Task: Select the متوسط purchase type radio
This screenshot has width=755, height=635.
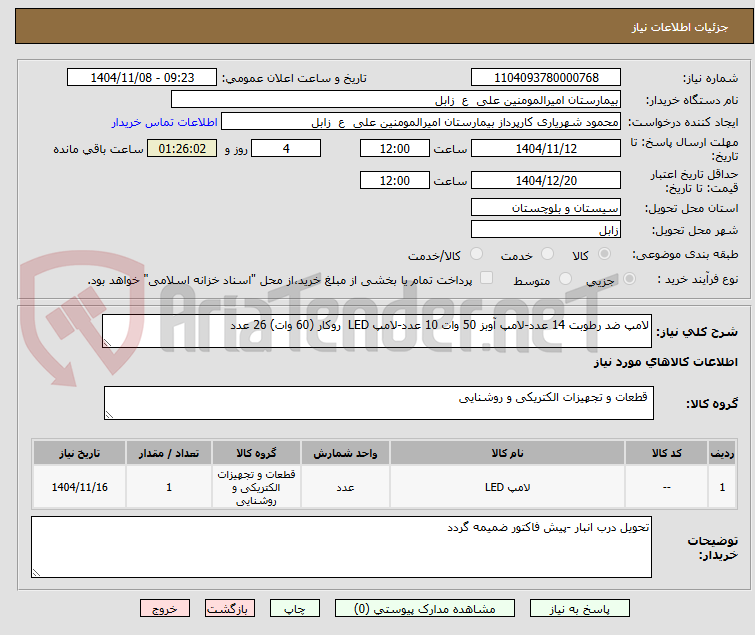Action: pyautogui.click(x=565, y=279)
